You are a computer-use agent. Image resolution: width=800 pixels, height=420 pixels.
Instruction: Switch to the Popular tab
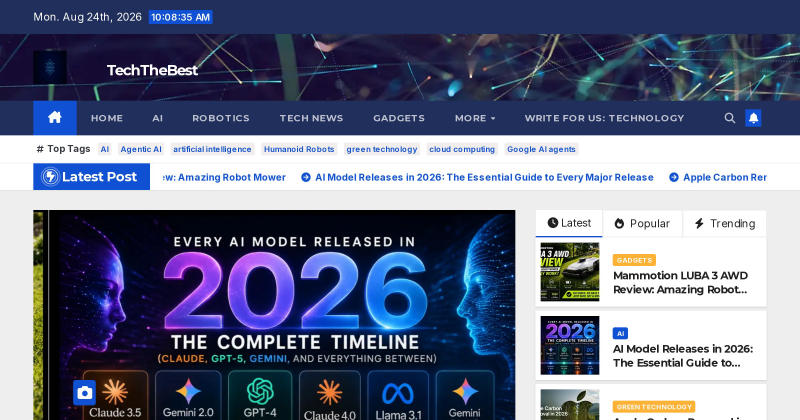[642, 224]
